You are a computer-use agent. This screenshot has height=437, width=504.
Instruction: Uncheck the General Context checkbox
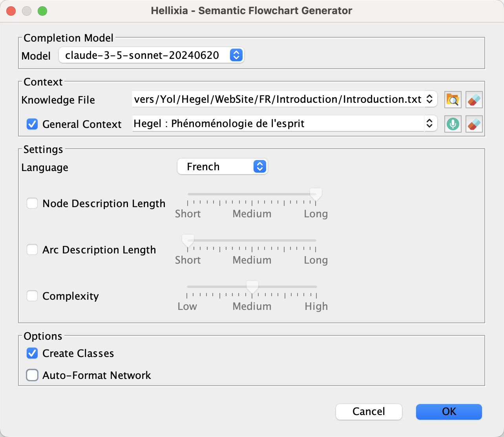32,124
